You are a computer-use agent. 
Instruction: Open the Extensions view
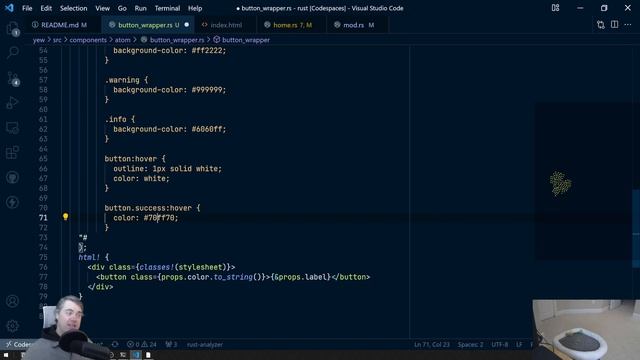13,152
